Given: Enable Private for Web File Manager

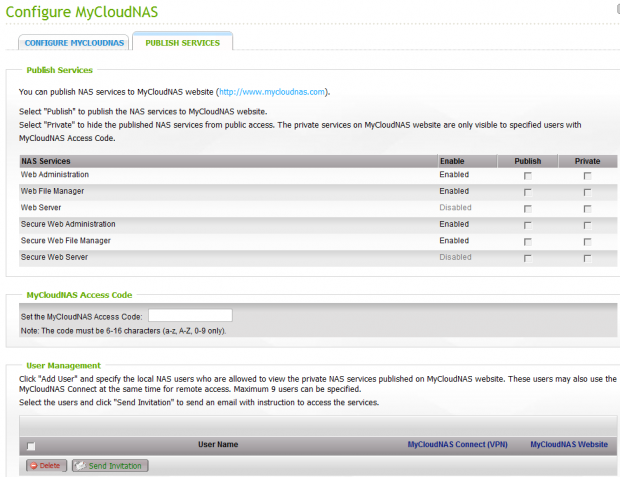Looking at the screenshot, I should [587, 192].
